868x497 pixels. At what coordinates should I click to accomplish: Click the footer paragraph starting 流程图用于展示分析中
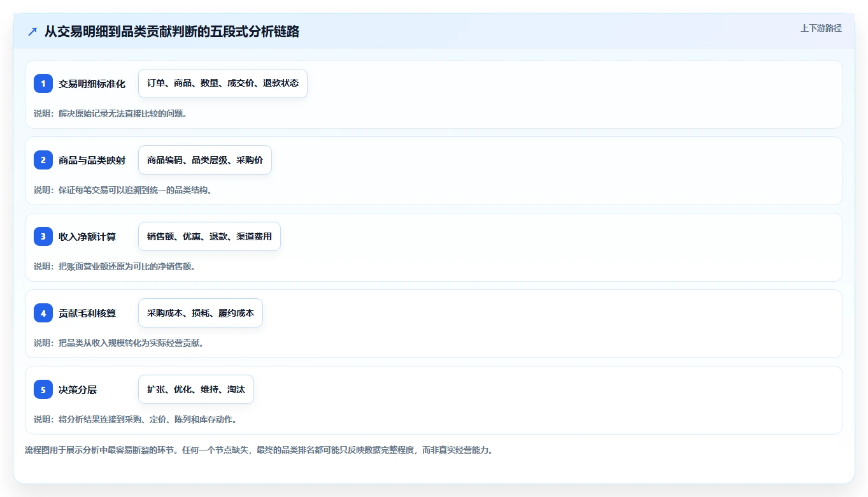click(259, 450)
